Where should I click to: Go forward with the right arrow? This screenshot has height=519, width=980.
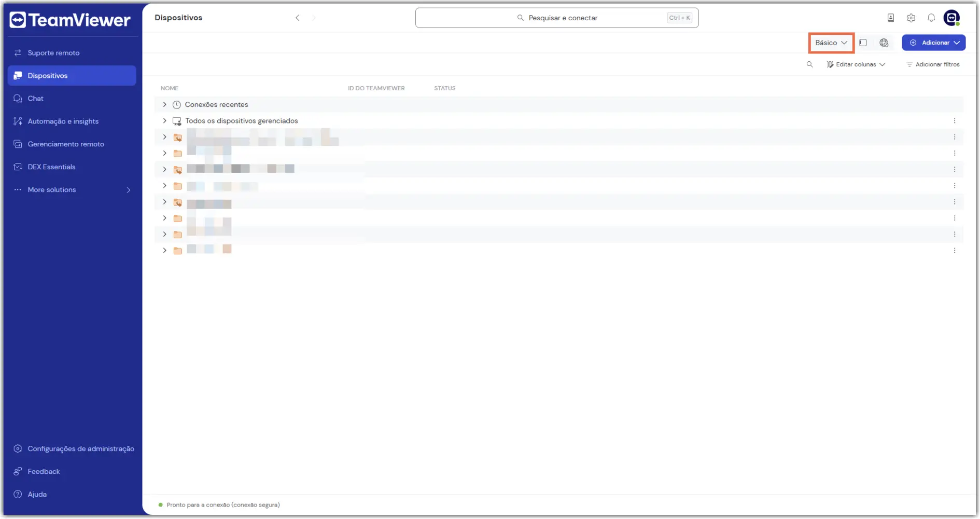point(314,18)
